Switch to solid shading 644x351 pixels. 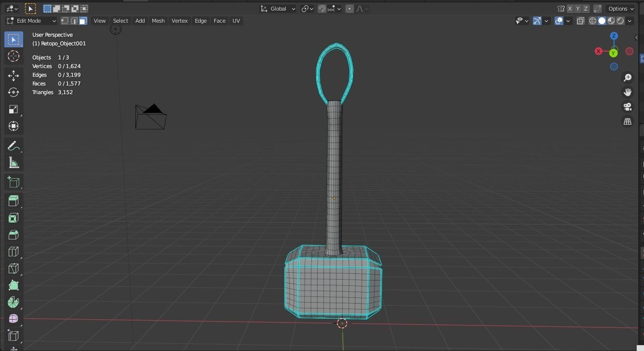(602, 21)
